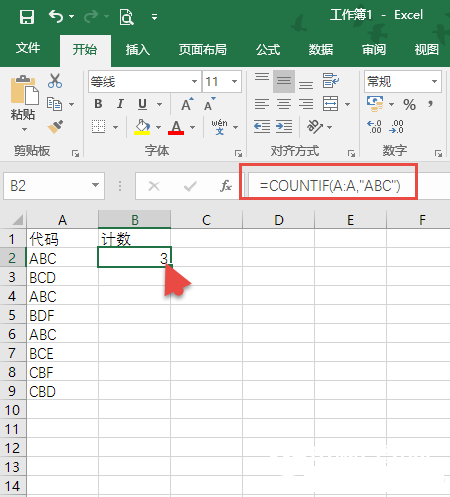Switch to the 插入 ribbon tab
The width and height of the screenshot is (450, 497).
137,50
